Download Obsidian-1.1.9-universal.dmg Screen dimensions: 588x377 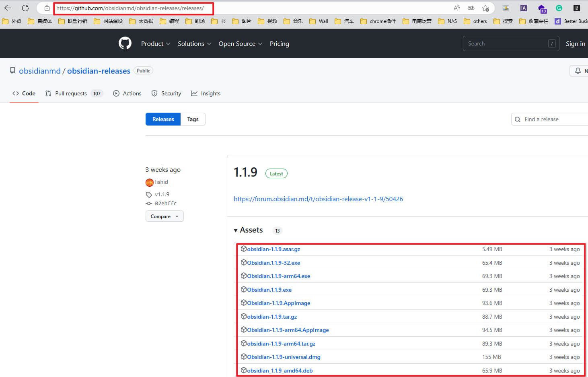(x=284, y=357)
